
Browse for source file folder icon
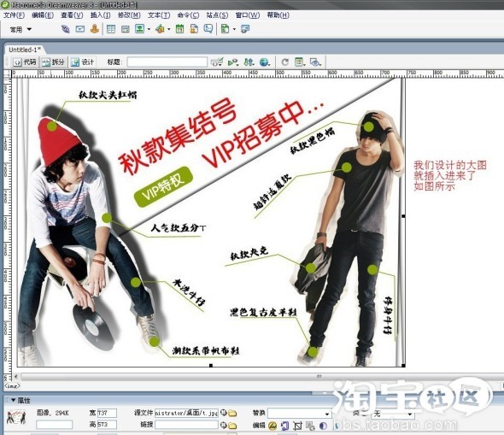[232, 413]
